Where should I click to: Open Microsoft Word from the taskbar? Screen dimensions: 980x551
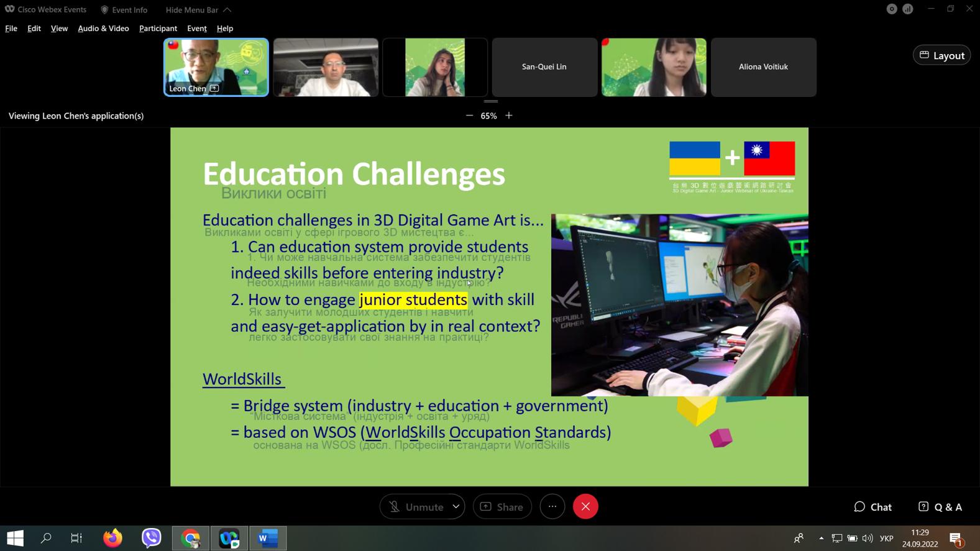click(x=268, y=538)
